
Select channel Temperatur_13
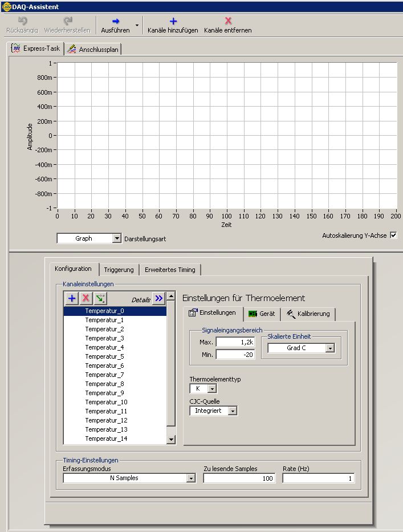tap(115, 429)
